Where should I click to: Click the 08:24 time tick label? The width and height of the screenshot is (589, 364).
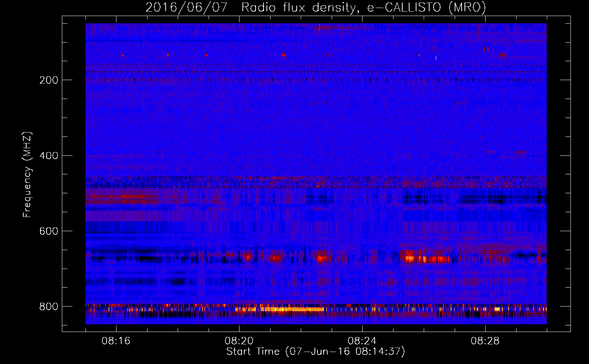[362, 341]
